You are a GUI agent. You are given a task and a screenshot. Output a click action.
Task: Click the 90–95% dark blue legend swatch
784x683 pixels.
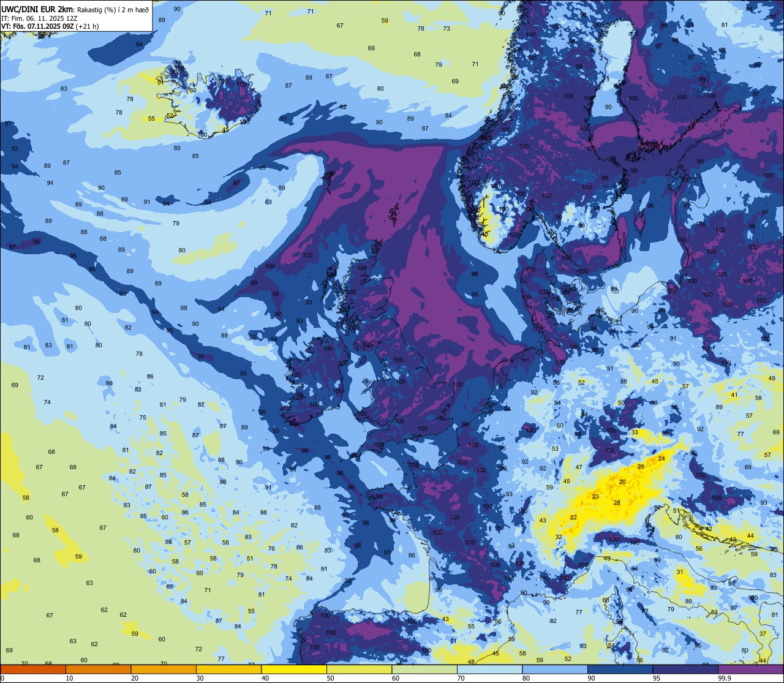(620, 670)
